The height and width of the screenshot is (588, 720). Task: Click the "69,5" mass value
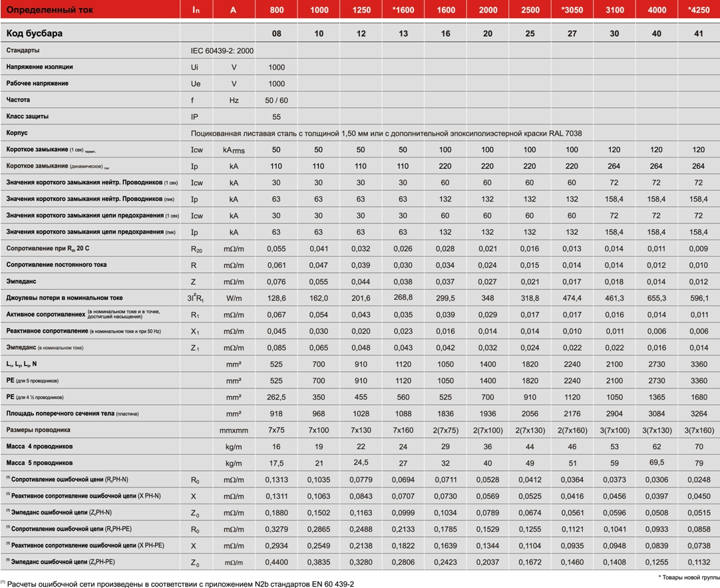pyautogui.click(x=657, y=463)
